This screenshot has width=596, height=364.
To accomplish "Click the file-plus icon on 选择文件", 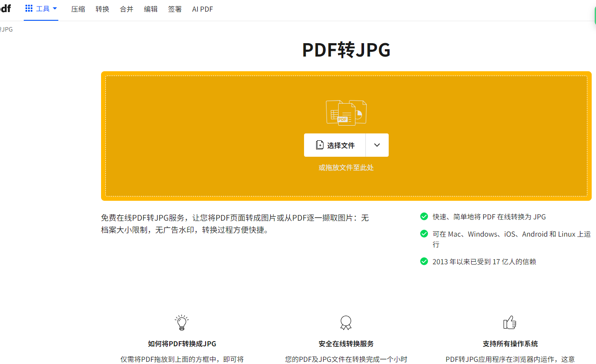I will click(x=320, y=145).
